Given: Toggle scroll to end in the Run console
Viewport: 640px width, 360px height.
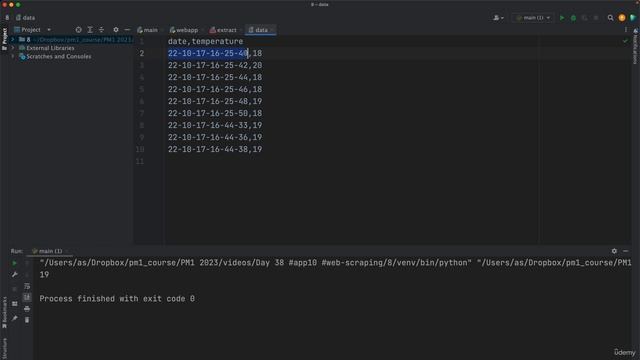Looking at the screenshot, I should [27, 297].
